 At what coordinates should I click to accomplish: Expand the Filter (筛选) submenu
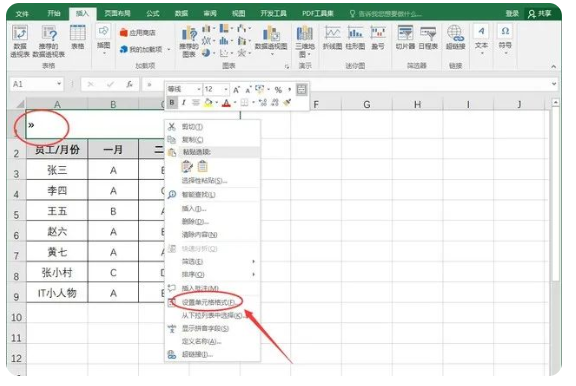pyautogui.click(x=213, y=261)
